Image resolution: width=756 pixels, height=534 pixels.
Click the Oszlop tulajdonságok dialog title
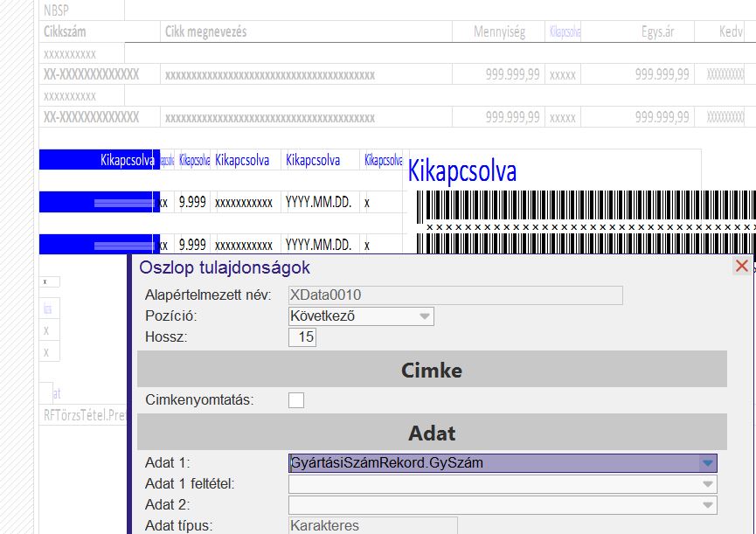225,267
